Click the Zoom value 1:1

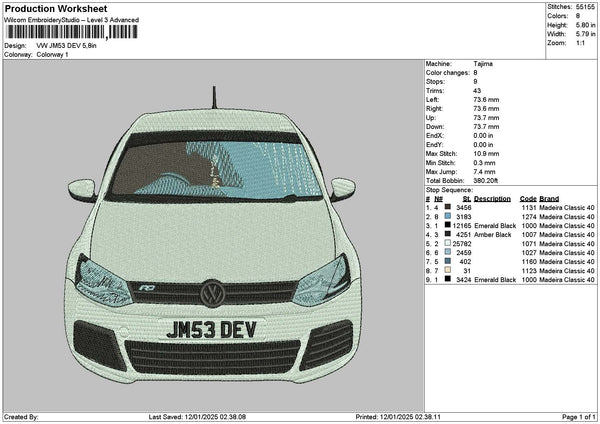[x=580, y=43]
